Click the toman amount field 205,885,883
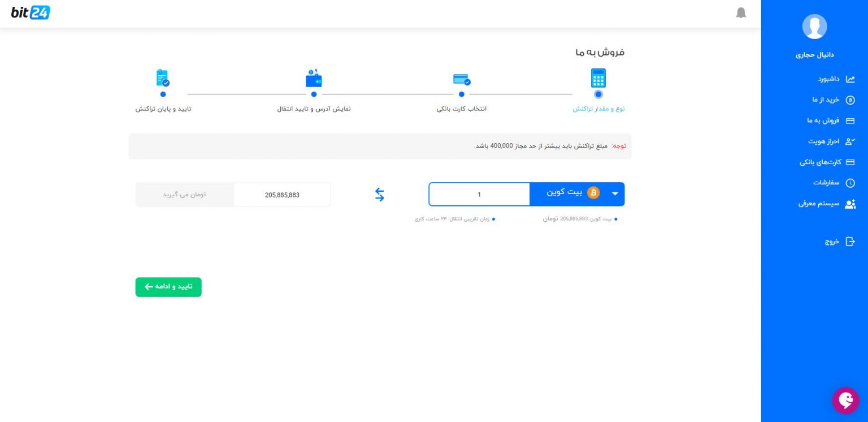The height and width of the screenshot is (422, 868). tap(282, 195)
